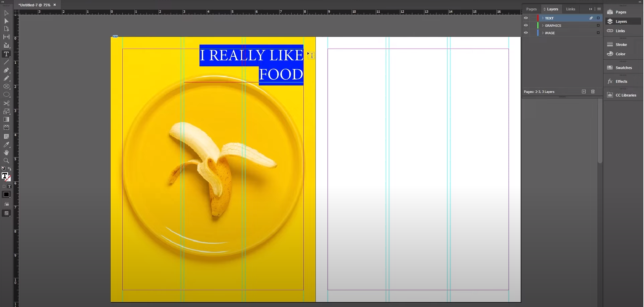Select the Free Transform tool
Image resolution: width=644 pixels, height=307 pixels.
(x=6, y=111)
